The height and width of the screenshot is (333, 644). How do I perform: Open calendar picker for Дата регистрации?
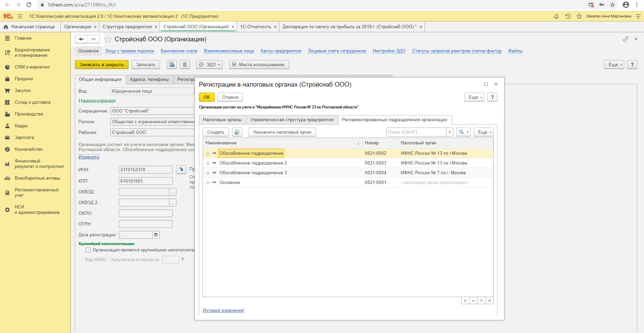[156, 235]
